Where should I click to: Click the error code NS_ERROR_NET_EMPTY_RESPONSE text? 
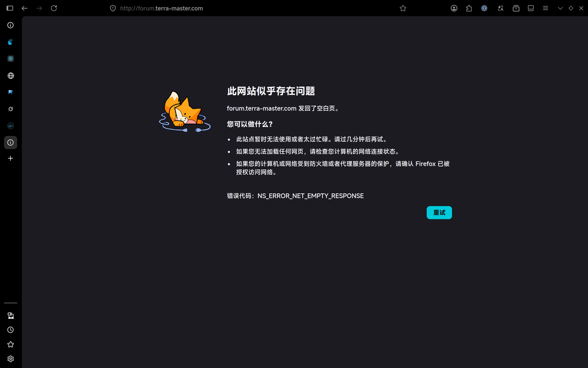[311, 196]
